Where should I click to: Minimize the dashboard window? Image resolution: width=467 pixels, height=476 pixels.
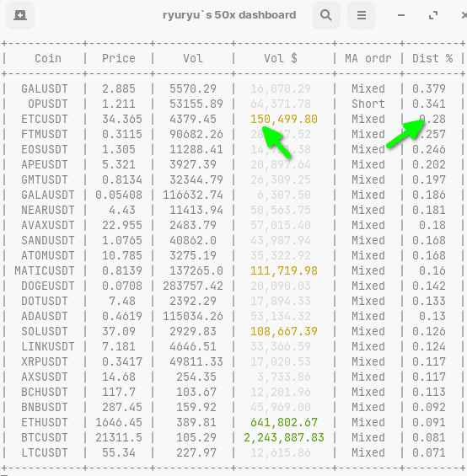401,15
